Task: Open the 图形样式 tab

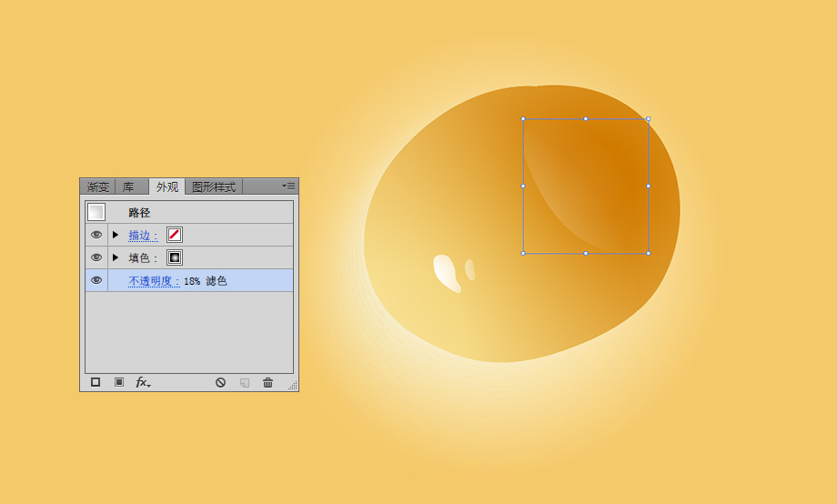Action: pos(214,186)
